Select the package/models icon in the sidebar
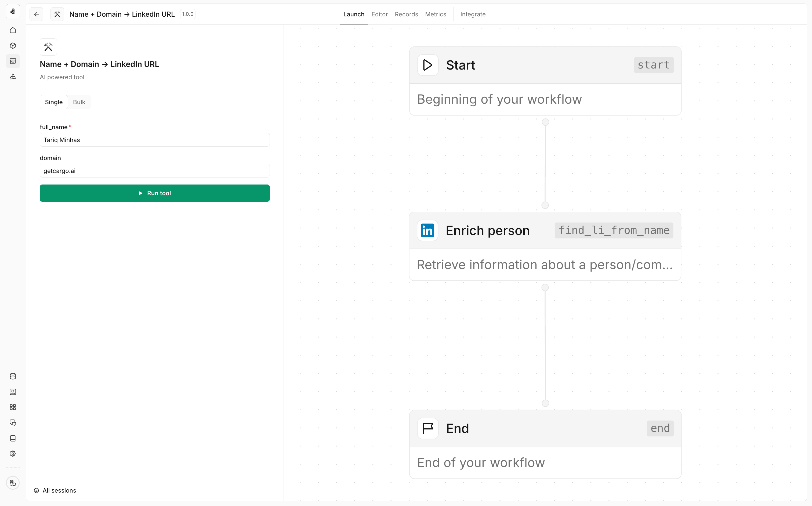Screen dimensions: 812x506 [13, 45]
